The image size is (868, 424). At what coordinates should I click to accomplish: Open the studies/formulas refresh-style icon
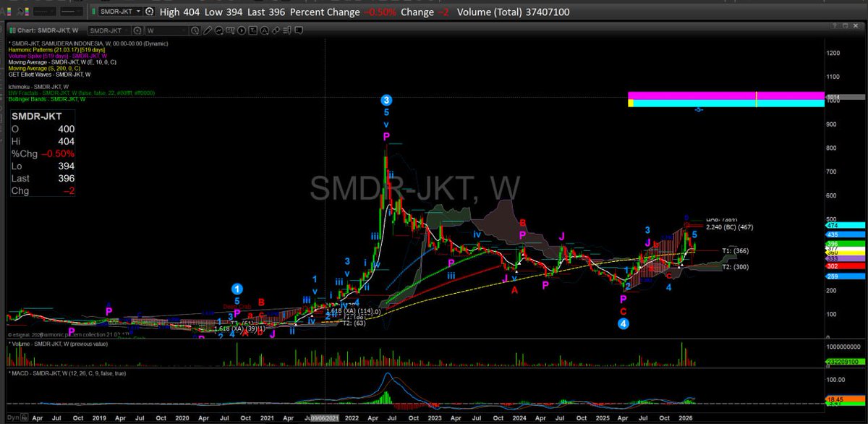pyautogui.click(x=218, y=30)
